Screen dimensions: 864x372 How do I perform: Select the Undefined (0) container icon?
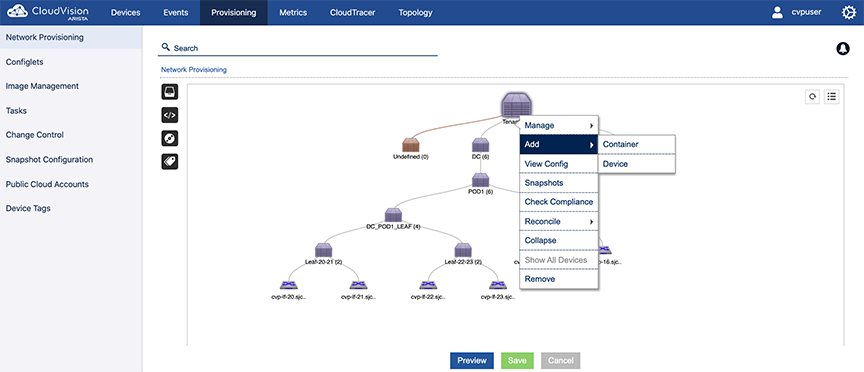[411, 145]
